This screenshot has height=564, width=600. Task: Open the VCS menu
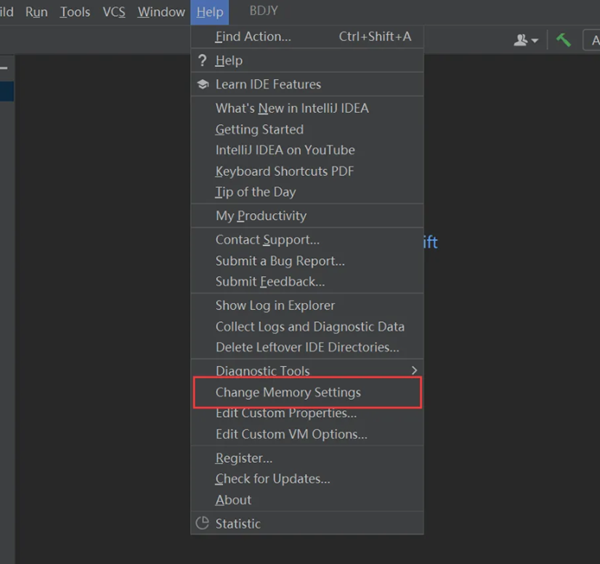click(x=114, y=12)
